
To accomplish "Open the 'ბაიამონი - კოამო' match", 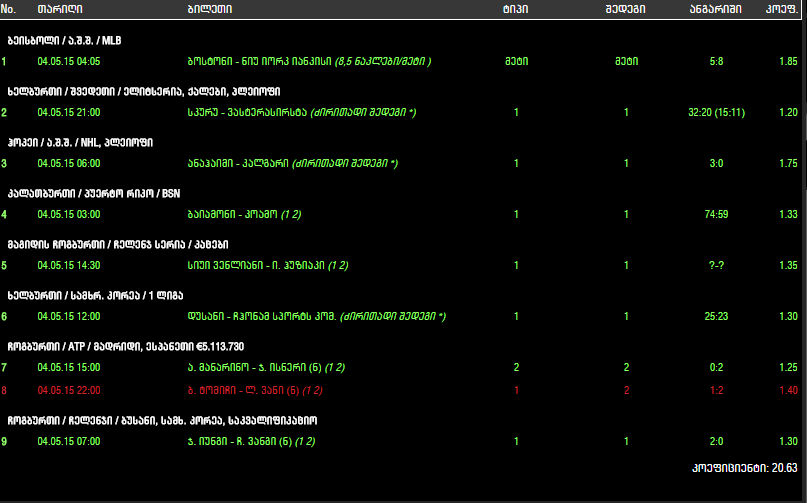I will pos(244,214).
